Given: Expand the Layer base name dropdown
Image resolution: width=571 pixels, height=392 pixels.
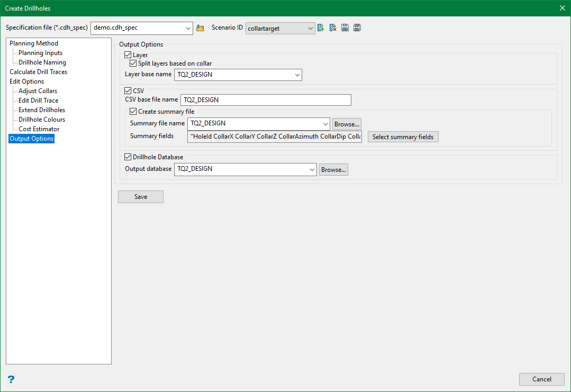Looking at the screenshot, I should [296, 75].
